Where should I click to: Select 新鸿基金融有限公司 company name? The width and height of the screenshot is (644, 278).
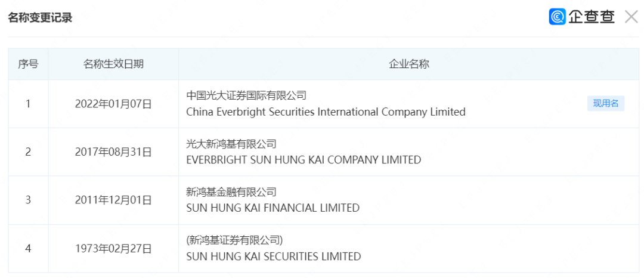(231, 191)
